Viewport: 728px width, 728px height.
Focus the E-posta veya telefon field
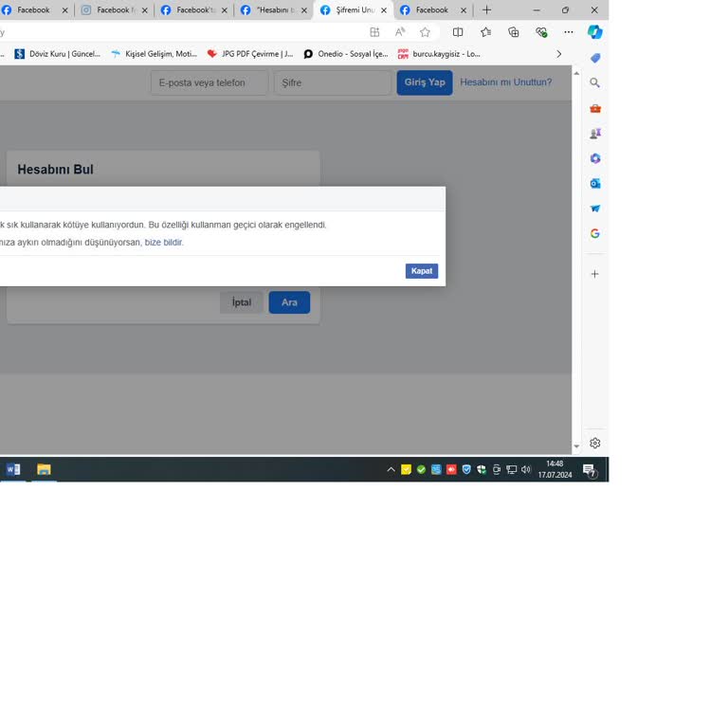209,82
